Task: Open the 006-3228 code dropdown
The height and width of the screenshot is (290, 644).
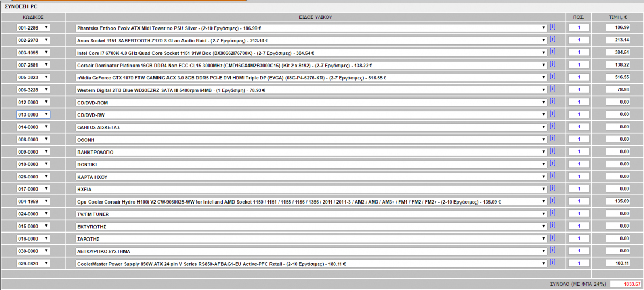Action: tap(33, 90)
